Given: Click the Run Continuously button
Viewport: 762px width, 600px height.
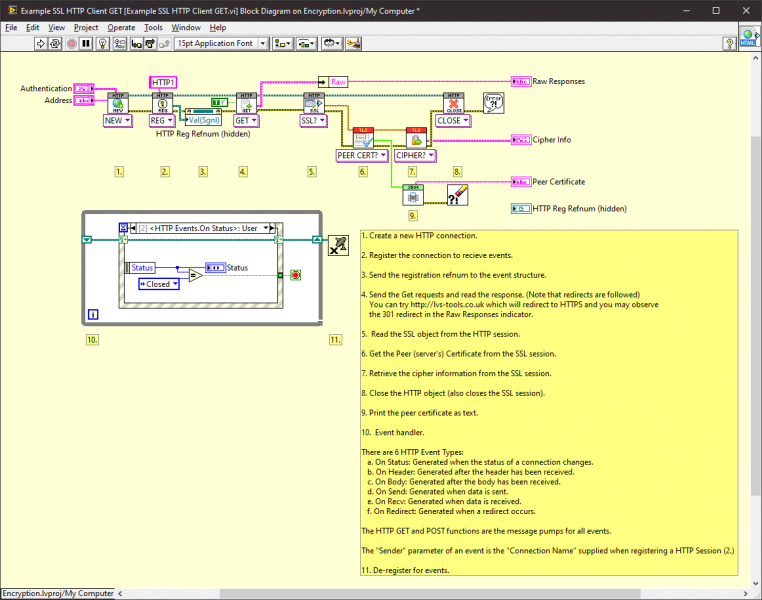Looking at the screenshot, I should (56, 44).
